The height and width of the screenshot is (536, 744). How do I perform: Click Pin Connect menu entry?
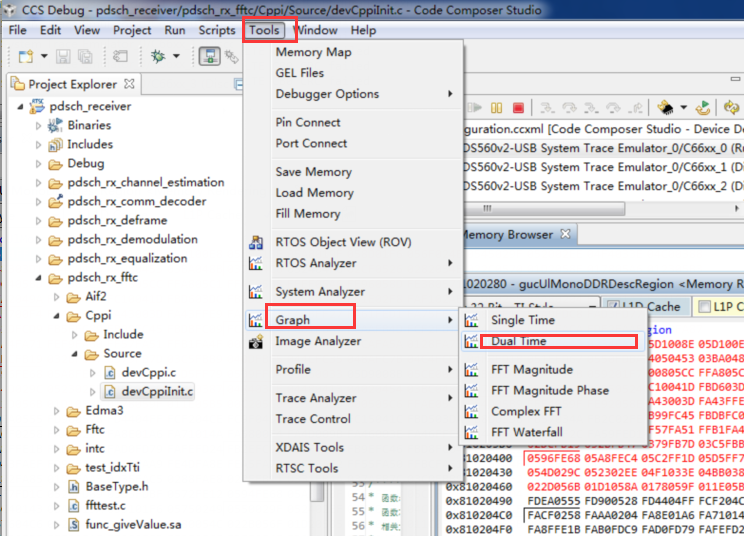coord(307,122)
